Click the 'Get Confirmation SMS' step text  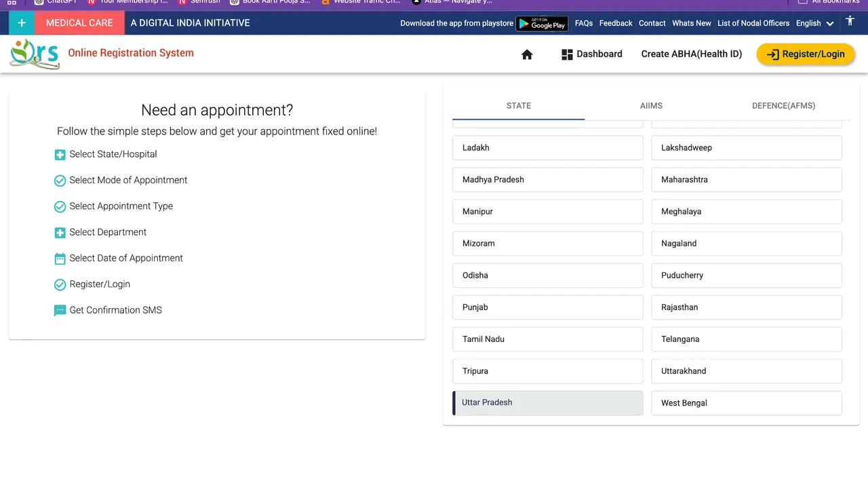coord(116,310)
